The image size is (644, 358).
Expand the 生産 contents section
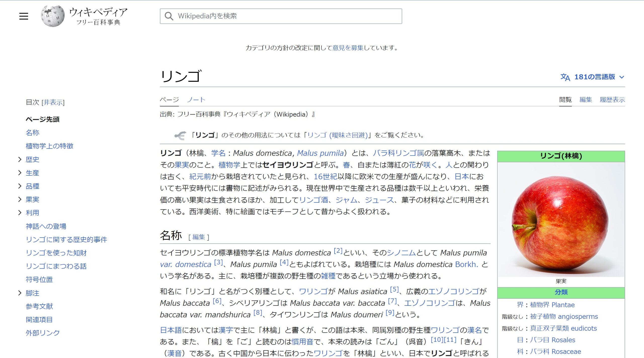click(20, 173)
